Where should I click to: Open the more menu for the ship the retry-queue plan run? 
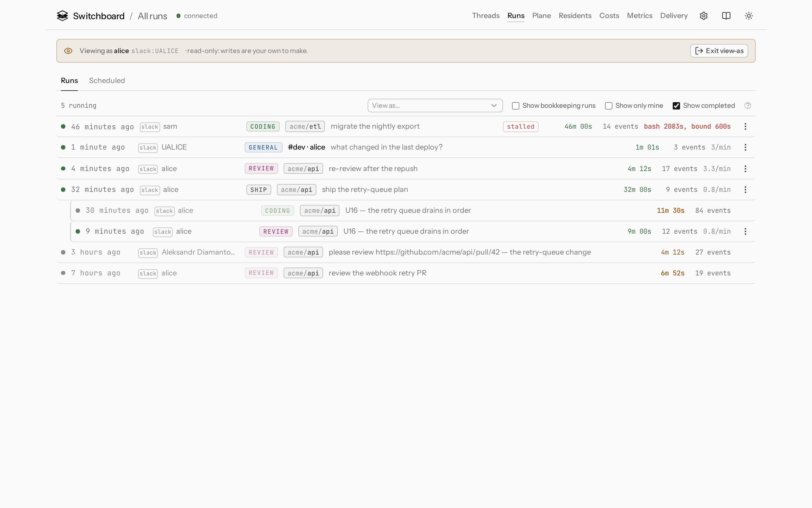click(745, 189)
